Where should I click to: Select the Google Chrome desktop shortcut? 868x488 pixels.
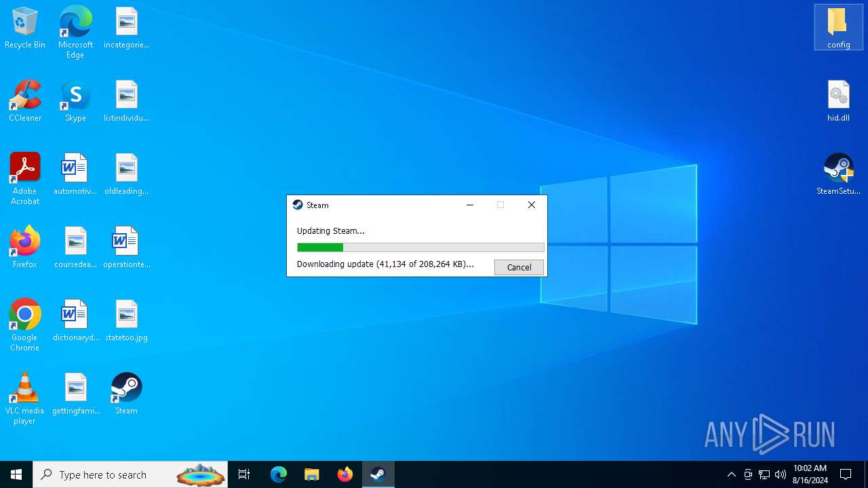25,325
